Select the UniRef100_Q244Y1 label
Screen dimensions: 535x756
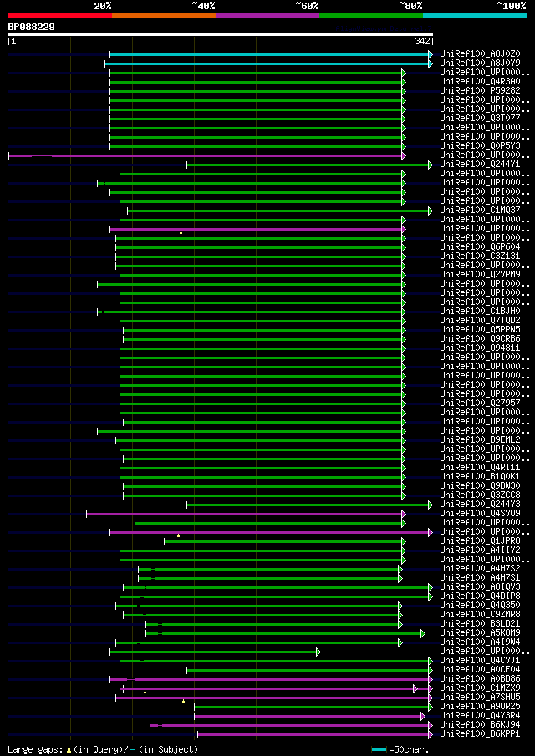pyautogui.click(x=480, y=165)
